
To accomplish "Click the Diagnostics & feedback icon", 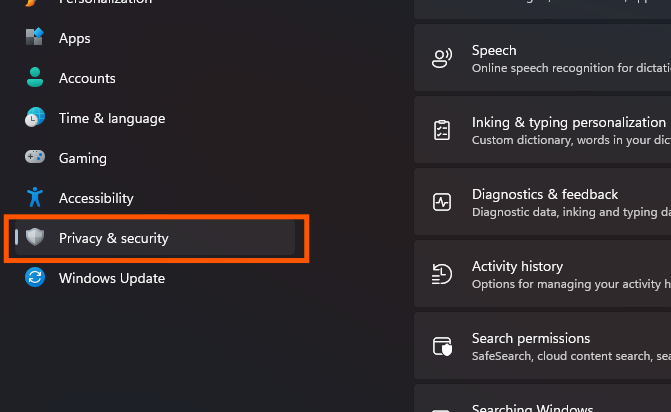I will coord(442,202).
